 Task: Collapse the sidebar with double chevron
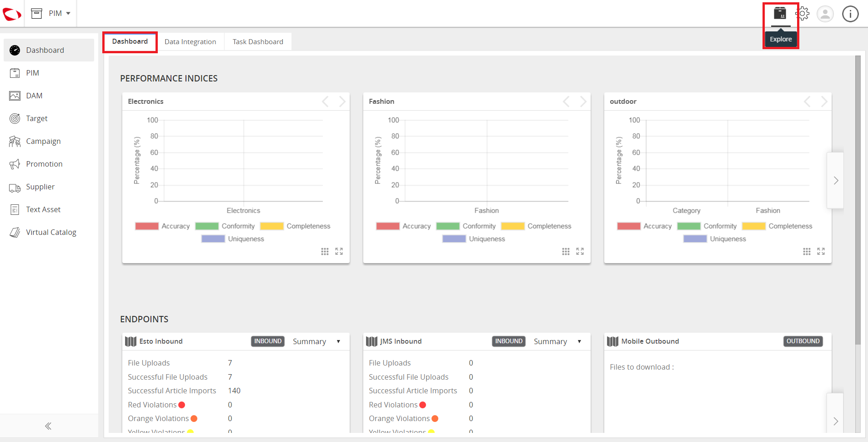tap(48, 426)
